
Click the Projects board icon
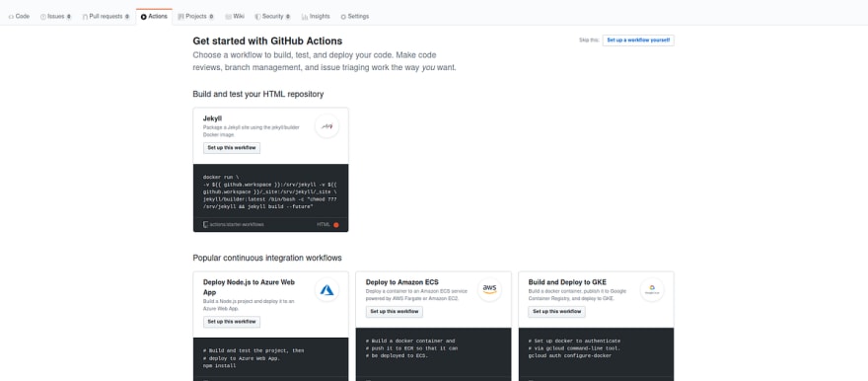181,17
